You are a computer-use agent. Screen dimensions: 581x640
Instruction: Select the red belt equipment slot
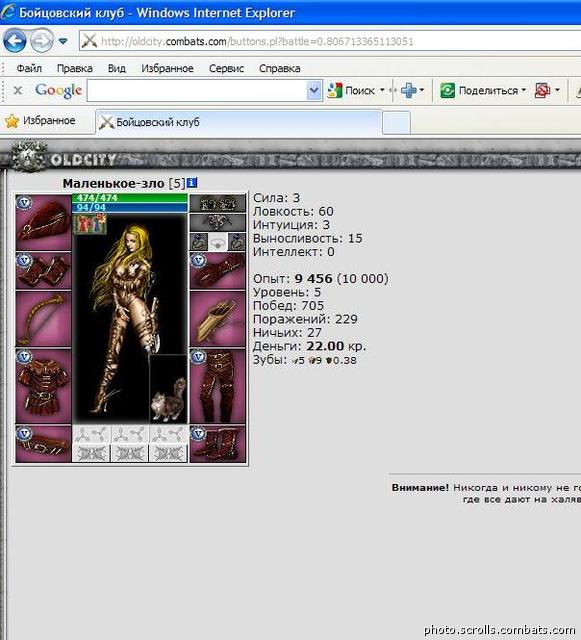coord(43,444)
